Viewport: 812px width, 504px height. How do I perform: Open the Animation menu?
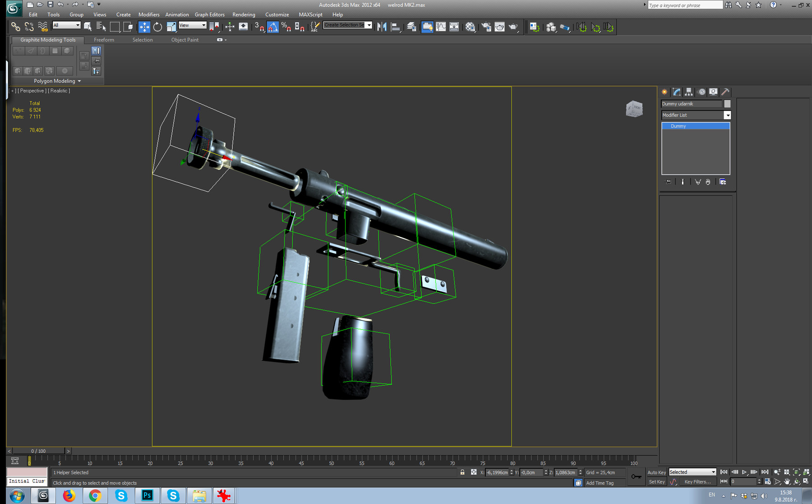(177, 14)
